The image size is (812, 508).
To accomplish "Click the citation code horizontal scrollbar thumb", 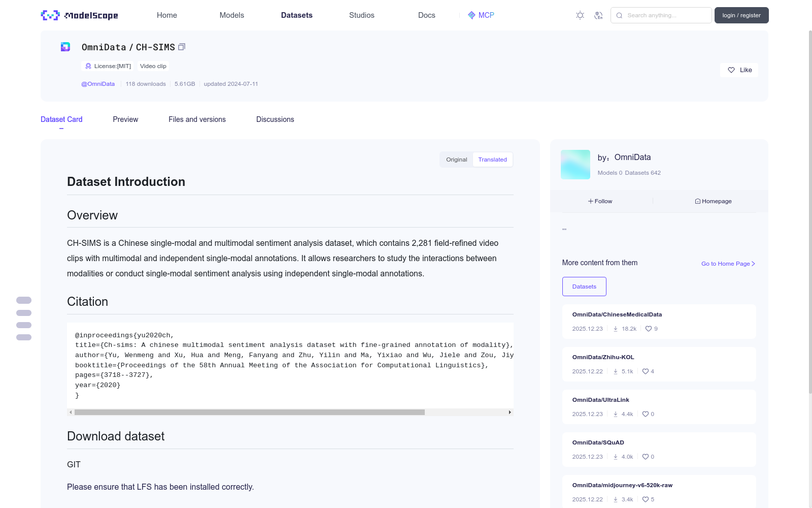I will (x=250, y=412).
